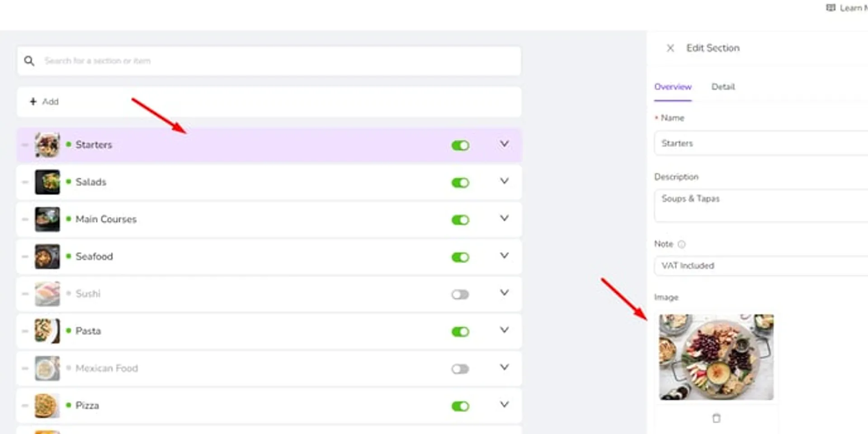Viewport: 868px width, 434px height.
Task: Click the Add button
Action: (x=44, y=102)
